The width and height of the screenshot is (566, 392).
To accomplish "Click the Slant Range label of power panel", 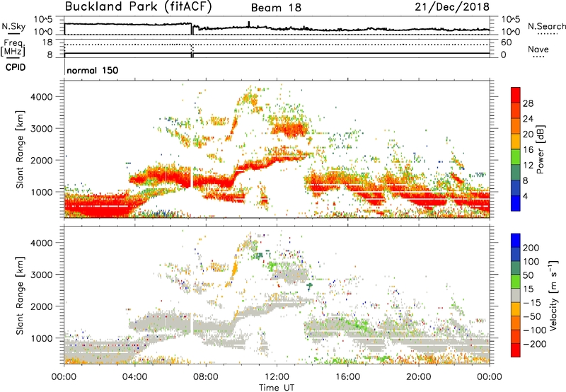I will point(20,149).
